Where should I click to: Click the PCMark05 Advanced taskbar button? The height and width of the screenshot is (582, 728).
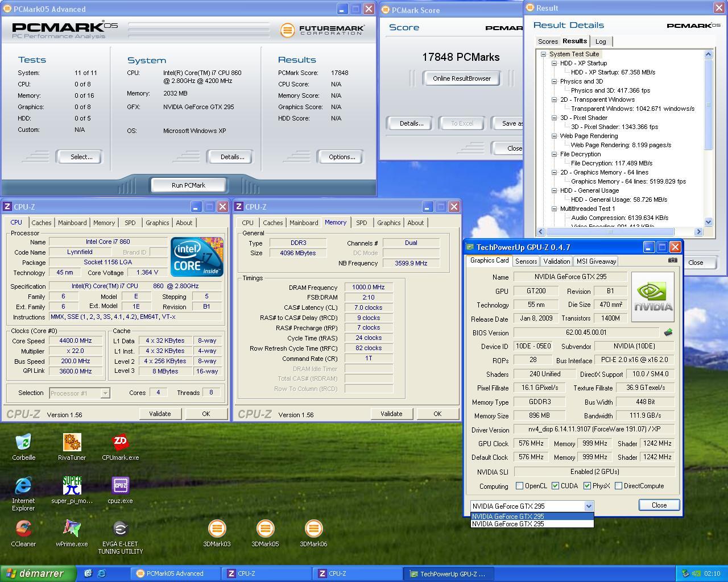pyautogui.click(x=175, y=573)
